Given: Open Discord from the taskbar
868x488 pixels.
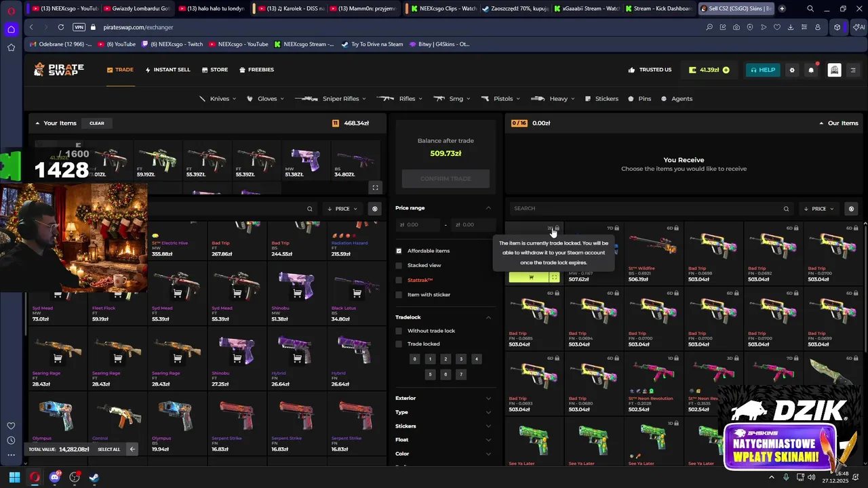Looking at the screenshot, I should pos(55,477).
